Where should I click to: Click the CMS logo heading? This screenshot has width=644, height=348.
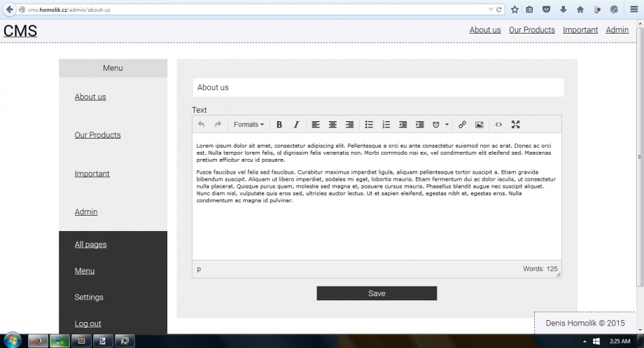pos(20,31)
